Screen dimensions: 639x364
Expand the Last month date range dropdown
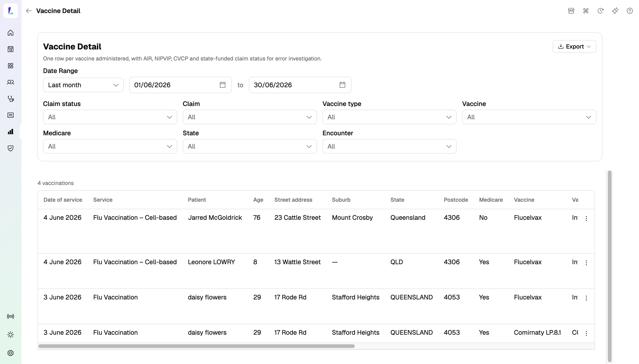click(x=83, y=85)
